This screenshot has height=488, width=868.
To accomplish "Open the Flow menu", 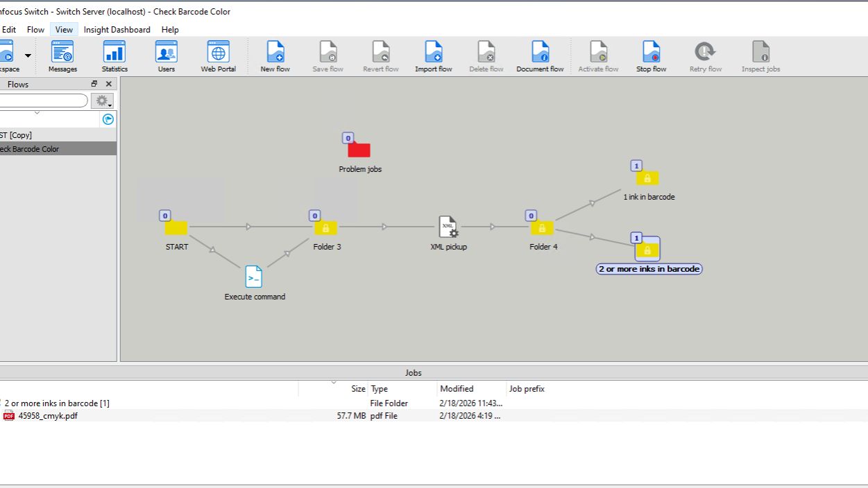I will [35, 30].
